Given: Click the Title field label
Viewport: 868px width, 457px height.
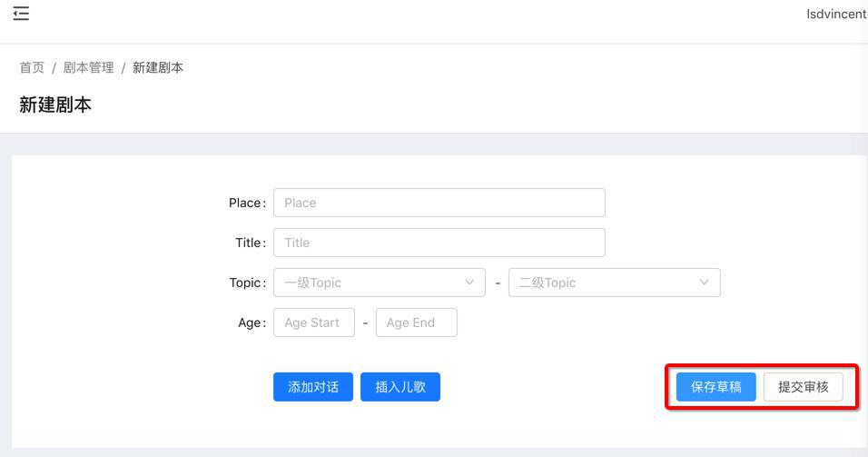Looking at the screenshot, I should [250, 243].
